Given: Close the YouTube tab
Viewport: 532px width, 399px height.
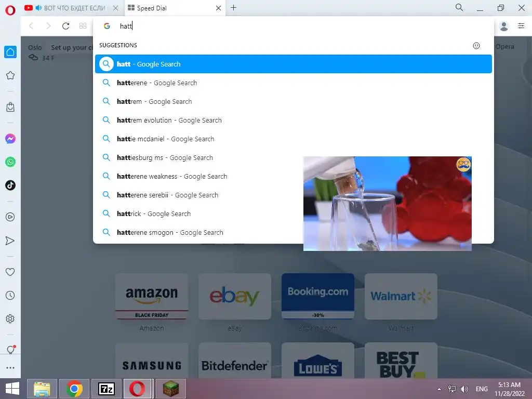Looking at the screenshot, I should click(x=115, y=8).
